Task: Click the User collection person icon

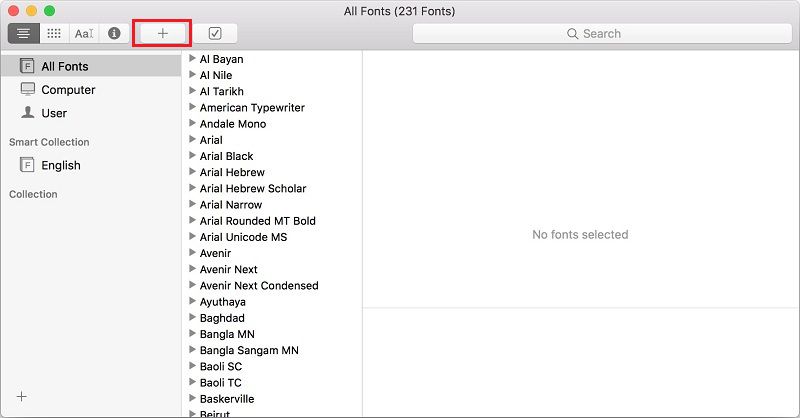Action: (27, 113)
